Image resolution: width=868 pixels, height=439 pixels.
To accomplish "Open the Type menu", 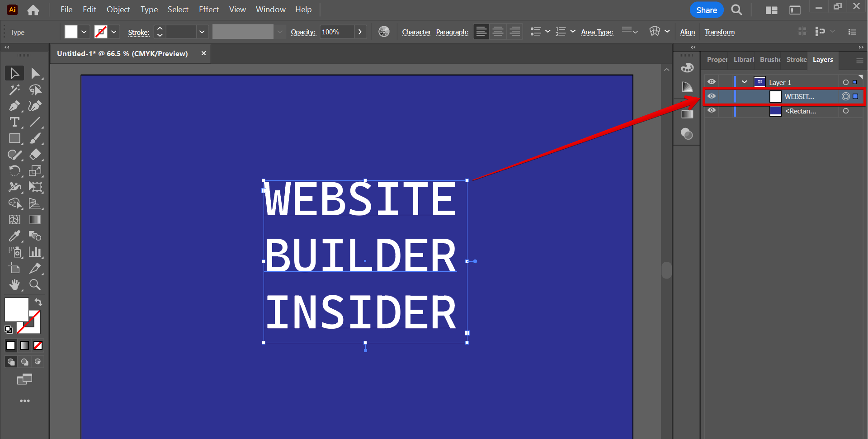I will [x=149, y=9].
